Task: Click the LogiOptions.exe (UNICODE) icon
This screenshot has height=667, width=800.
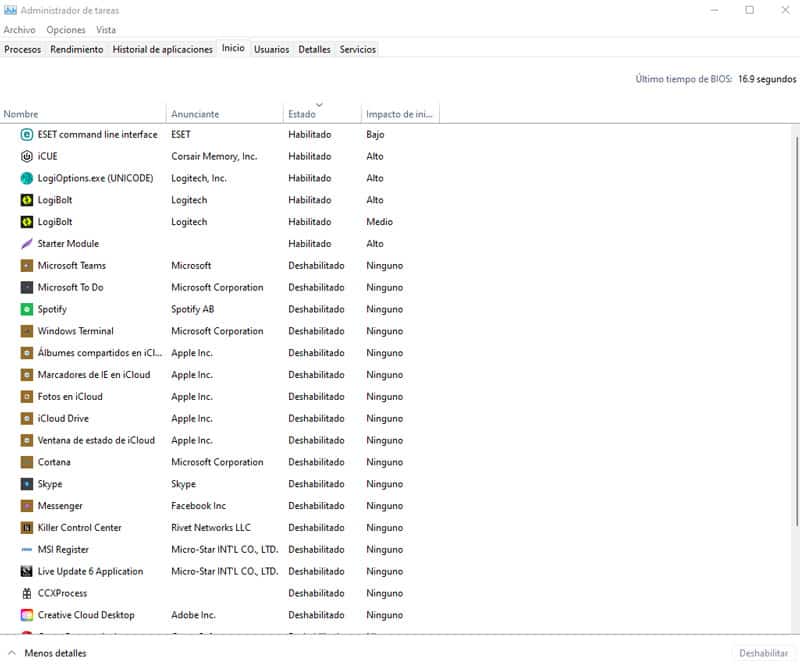Action: pyautogui.click(x=27, y=179)
